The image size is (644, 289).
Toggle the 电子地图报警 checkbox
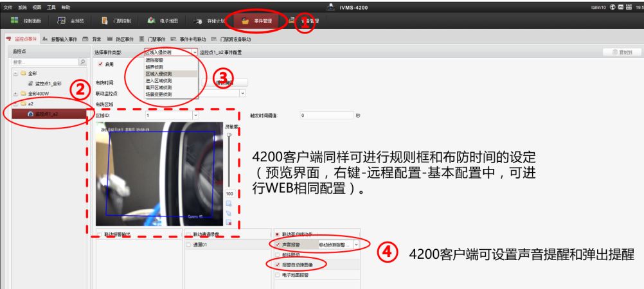coord(278,274)
